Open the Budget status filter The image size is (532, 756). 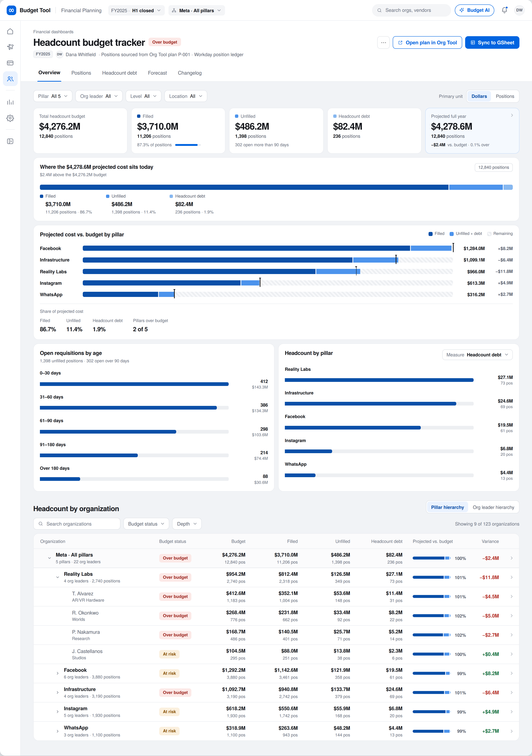coord(146,524)
